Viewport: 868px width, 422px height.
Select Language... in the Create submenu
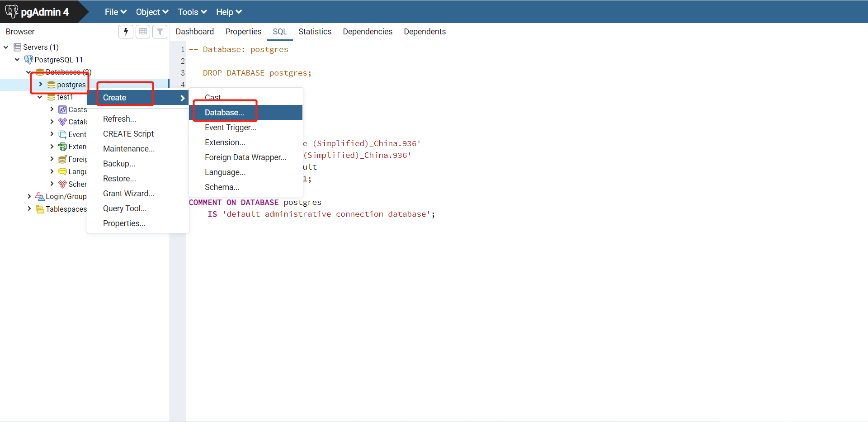(246, 172)
